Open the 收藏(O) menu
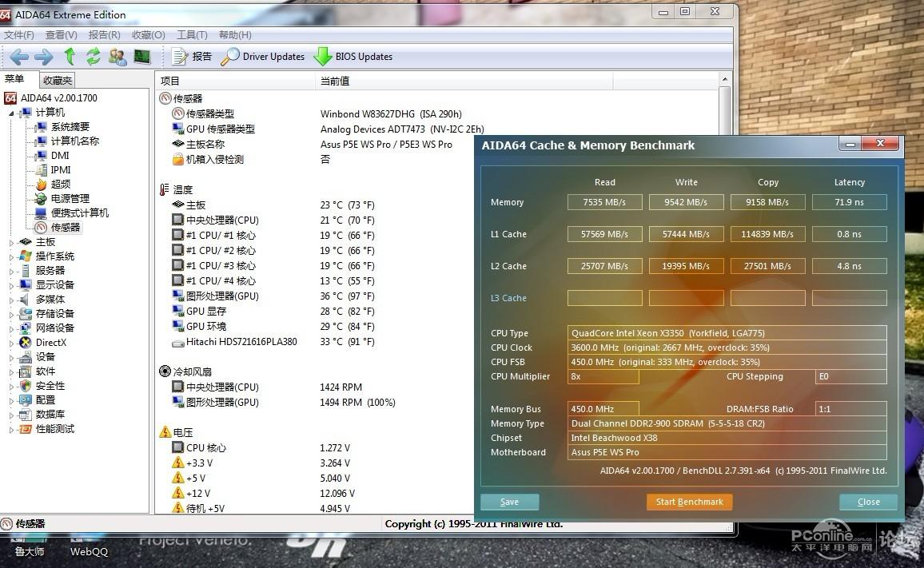 [149, 35]
